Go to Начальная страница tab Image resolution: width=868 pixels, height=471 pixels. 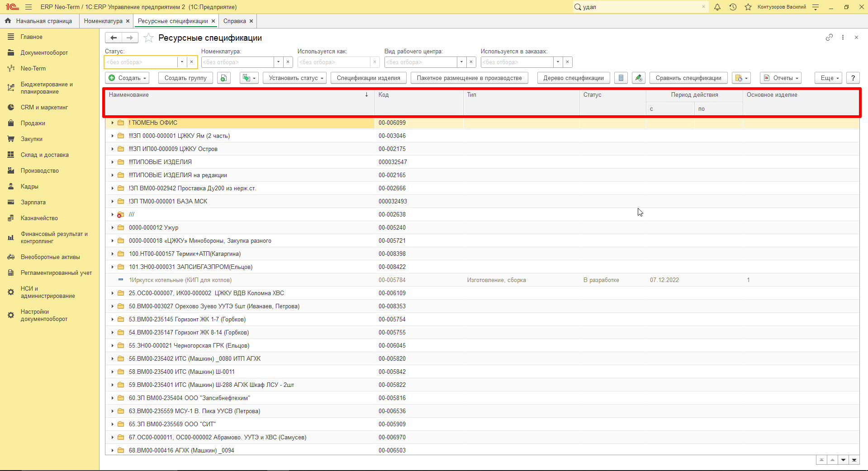click(x=39, y=21)
